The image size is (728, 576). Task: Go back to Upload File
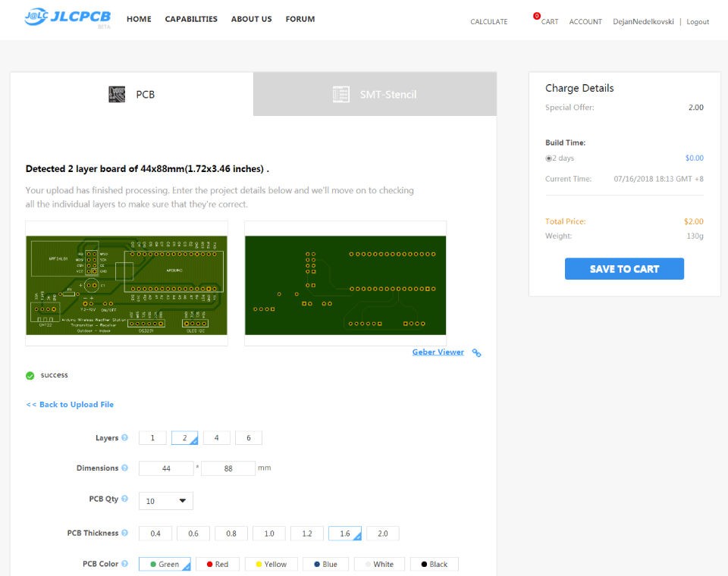coord(70,405)
